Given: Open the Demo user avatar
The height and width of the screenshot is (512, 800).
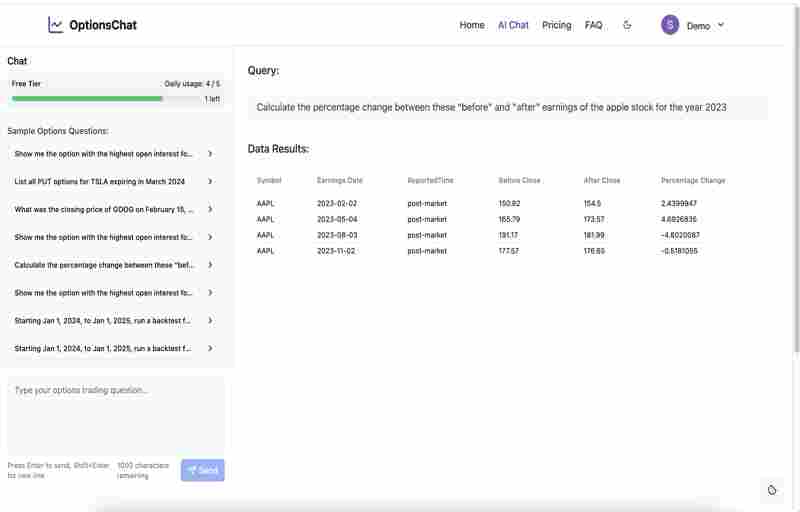Looking at the screenshot, I should (670, 24).
